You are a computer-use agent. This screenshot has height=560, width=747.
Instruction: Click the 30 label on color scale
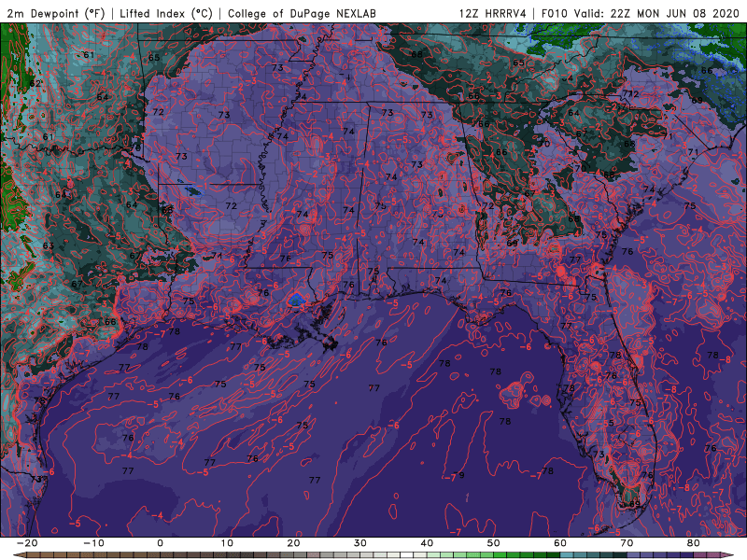[x=360, y=543]
